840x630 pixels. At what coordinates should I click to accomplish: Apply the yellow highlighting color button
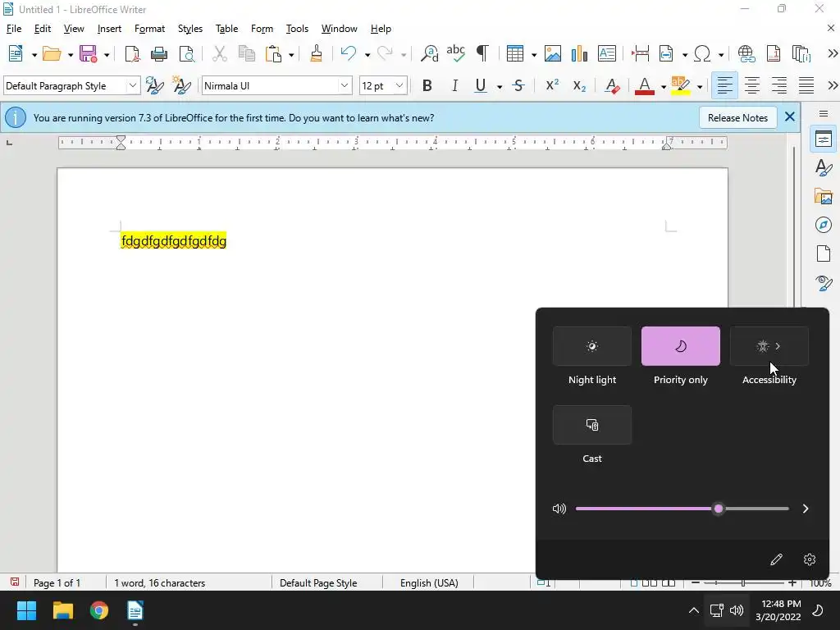680,85
